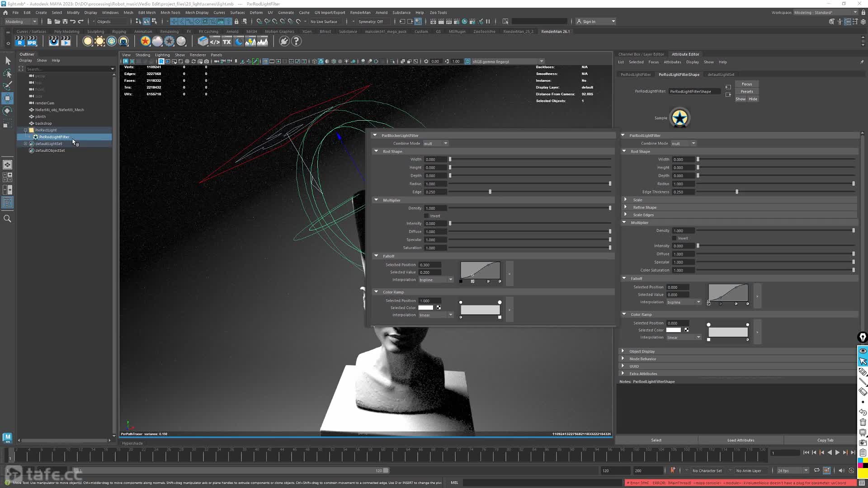This screenshot has height=488, width=868.
Task: Toggle Invert checkbox in PxrBlockerLightFilter panel
Action: (426, 216)
